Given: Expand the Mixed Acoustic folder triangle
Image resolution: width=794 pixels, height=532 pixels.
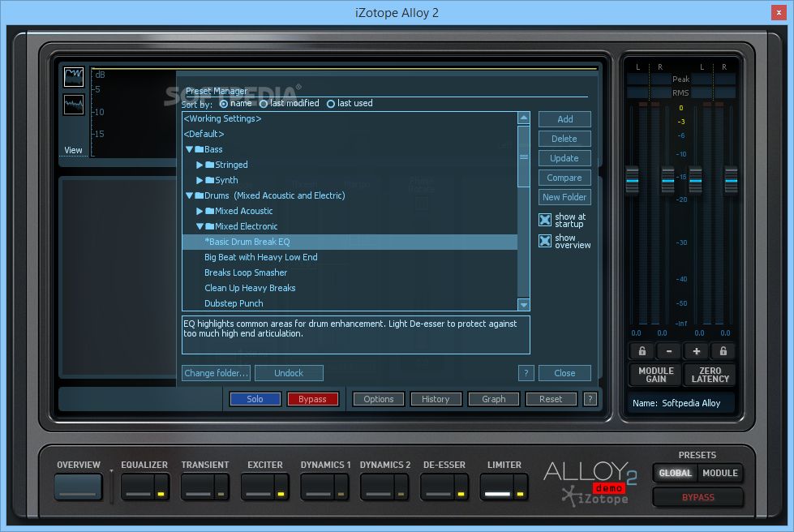Looking at the screenshot, I should coord(200,211).
